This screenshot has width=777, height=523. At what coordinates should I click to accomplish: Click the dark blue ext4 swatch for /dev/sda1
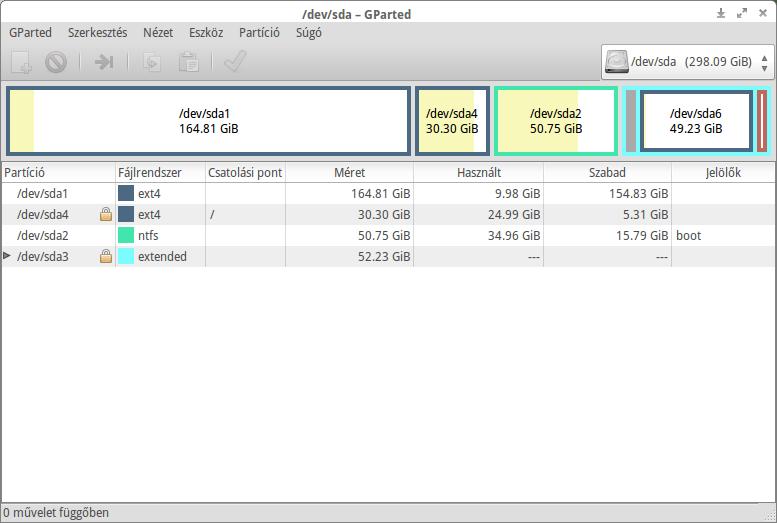[x=126, y=193]
